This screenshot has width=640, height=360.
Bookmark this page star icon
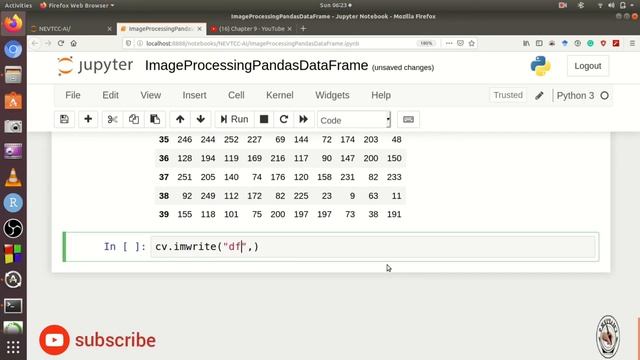point(472,43)
